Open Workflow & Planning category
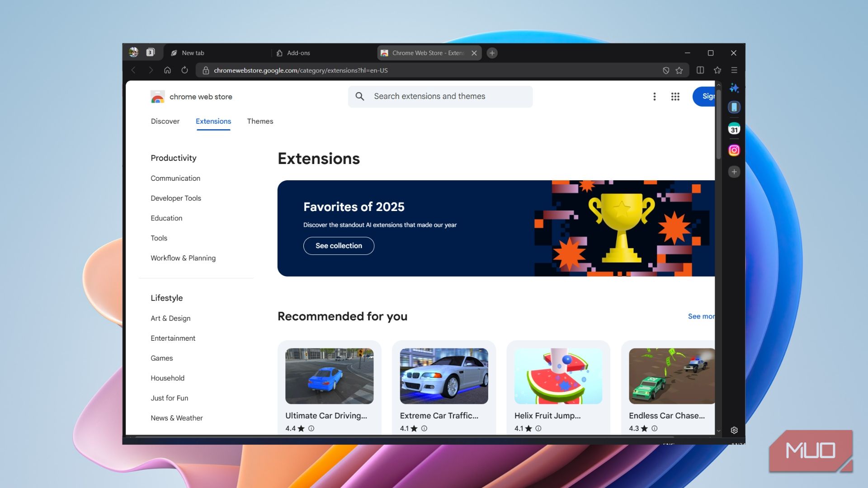 point(183,258)
